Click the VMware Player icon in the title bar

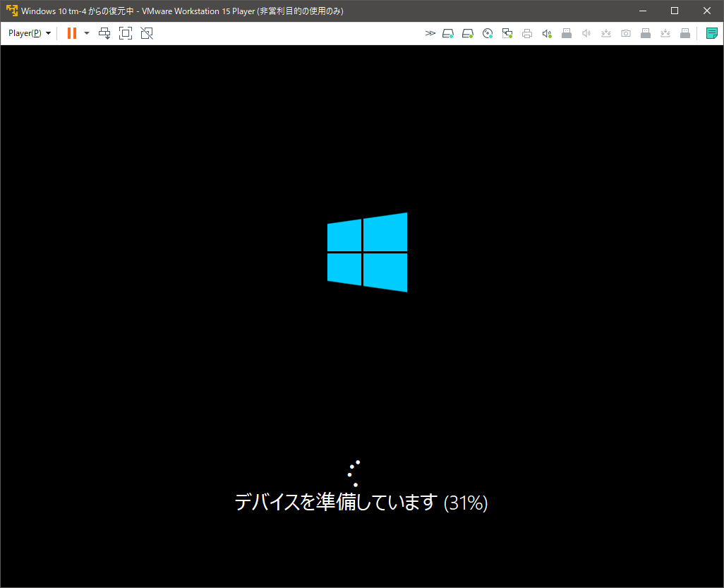[x=11, y=11]
